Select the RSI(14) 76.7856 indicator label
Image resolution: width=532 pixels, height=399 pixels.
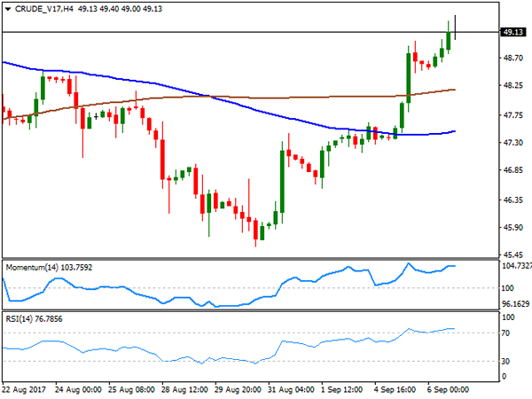coord(34,319)
